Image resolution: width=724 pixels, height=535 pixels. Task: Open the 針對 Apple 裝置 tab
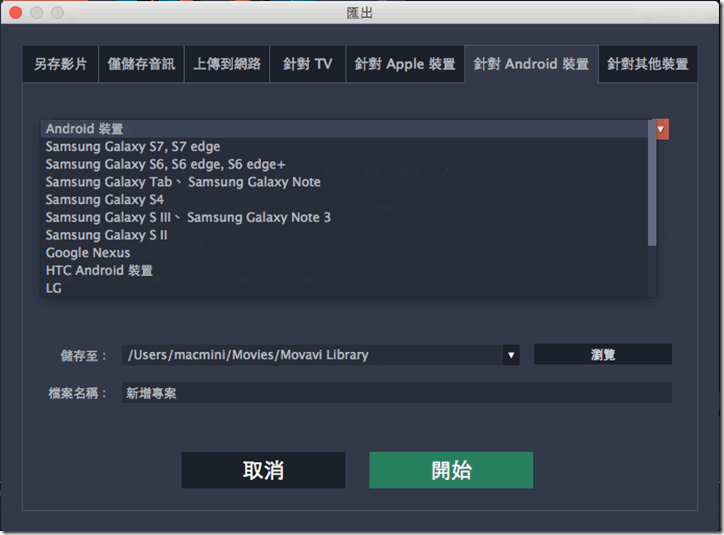click(405, 64)
